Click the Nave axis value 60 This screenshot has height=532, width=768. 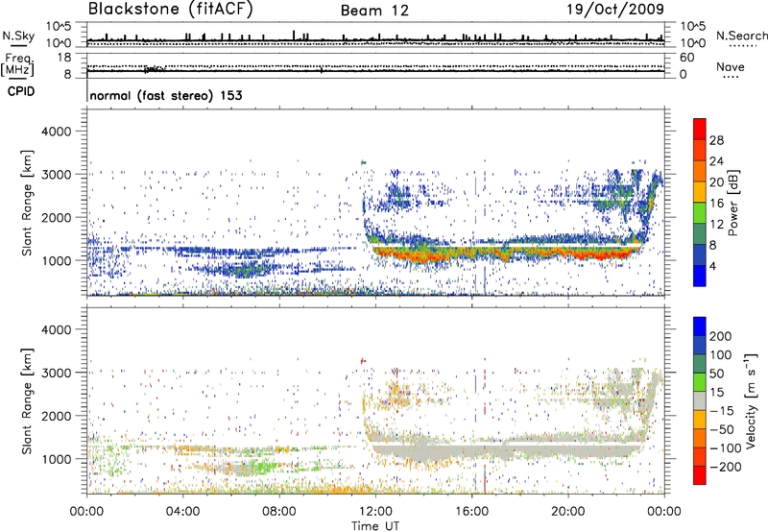[687, 58]
